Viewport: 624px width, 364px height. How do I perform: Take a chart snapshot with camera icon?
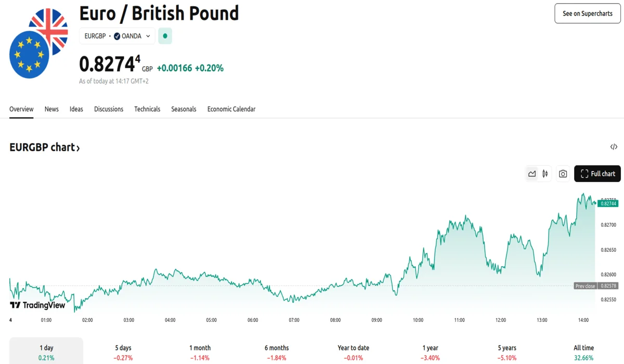563,174
